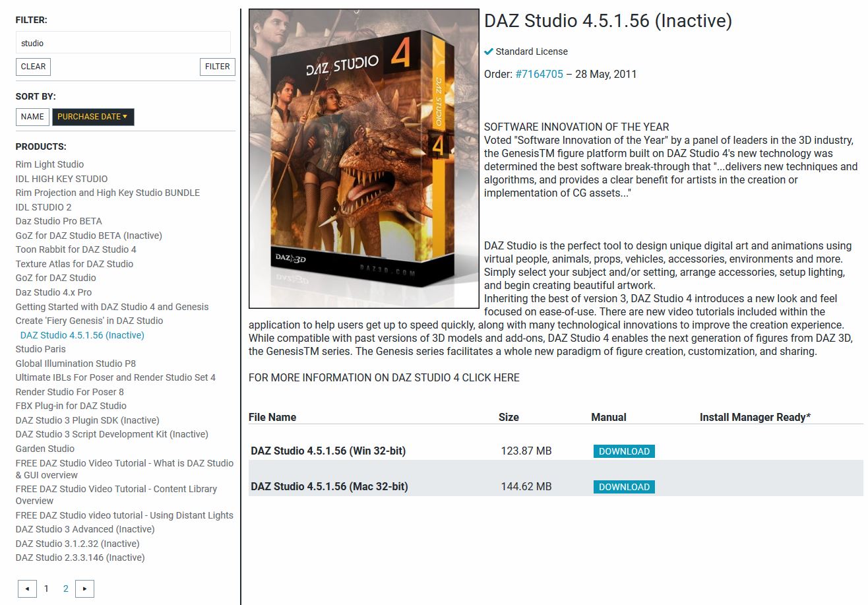Screen dimensions: 868x605
Task: Download DAZ Studio 4.5.1.56 (Mac 32-bit)
Action: coord(624,487)
